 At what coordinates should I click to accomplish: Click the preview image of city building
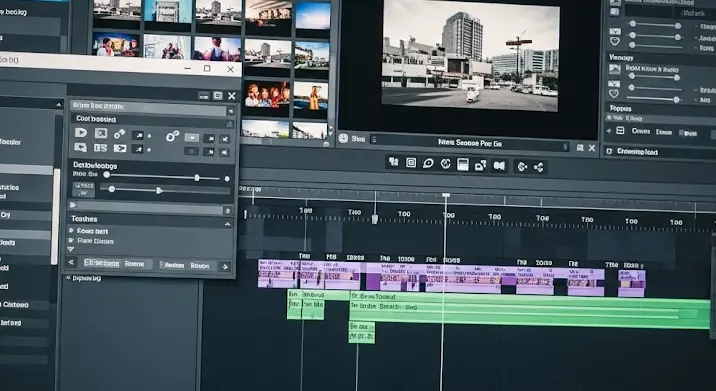point(471,55)
